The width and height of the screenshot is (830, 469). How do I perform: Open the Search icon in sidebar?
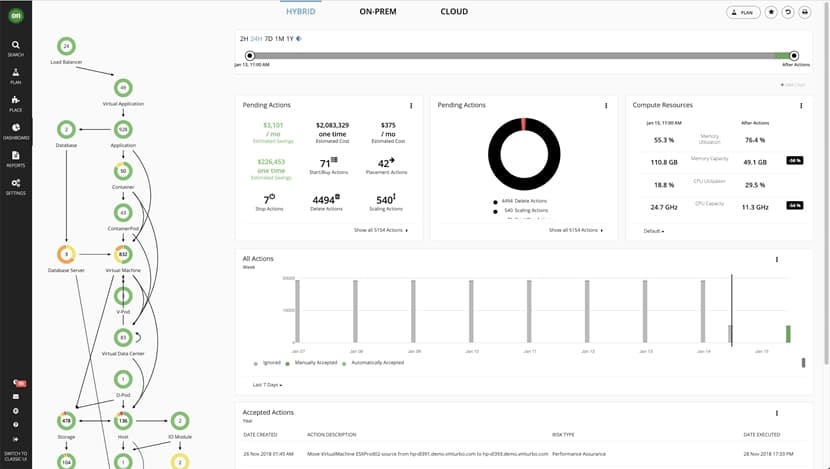pyautogui.click(x=15, y=48)
